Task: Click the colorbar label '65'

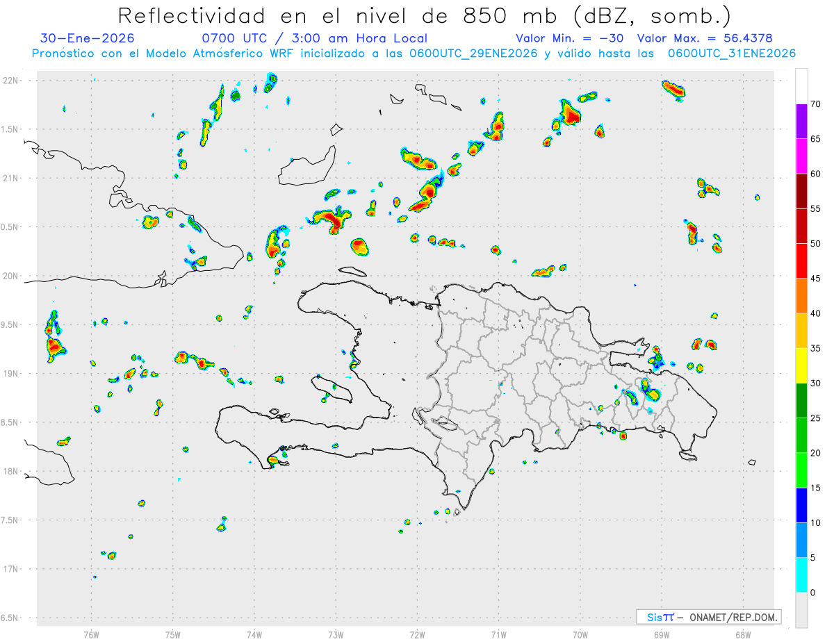Action: pyautogui.click(x=815, y=139)
